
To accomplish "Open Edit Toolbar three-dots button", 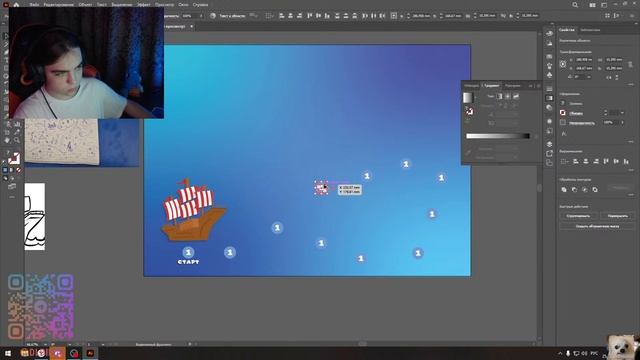I will [12, 197].
